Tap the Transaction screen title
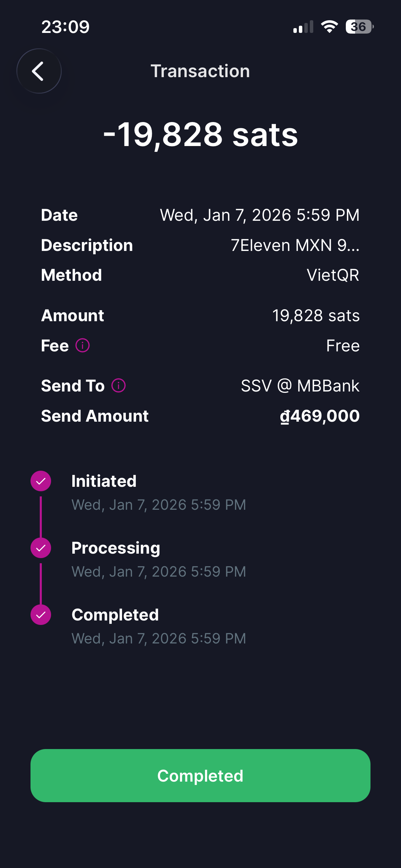 (x=200, y=71)
